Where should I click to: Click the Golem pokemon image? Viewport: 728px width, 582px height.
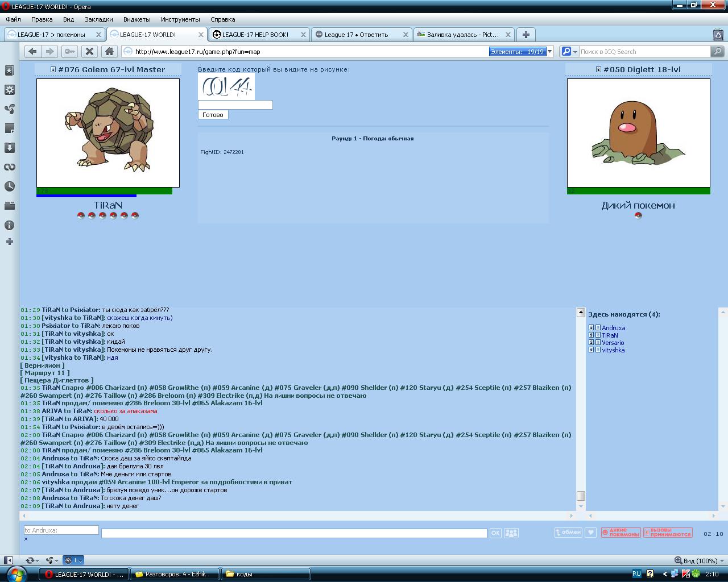point(108,133)
